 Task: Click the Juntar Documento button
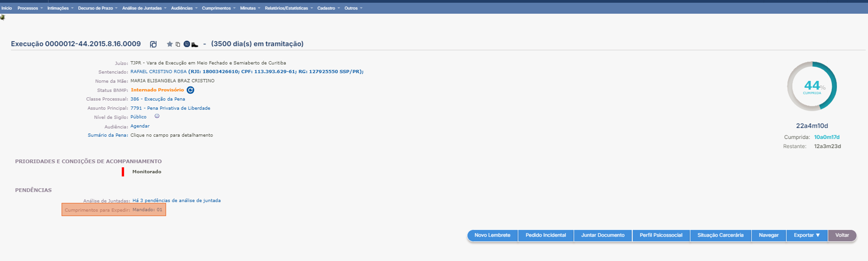click(603, 235)
